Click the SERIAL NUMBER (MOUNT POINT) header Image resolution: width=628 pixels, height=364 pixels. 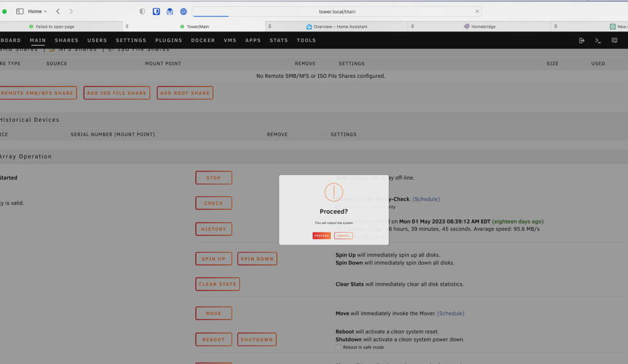pyautogui.click(x=112, y=134)
